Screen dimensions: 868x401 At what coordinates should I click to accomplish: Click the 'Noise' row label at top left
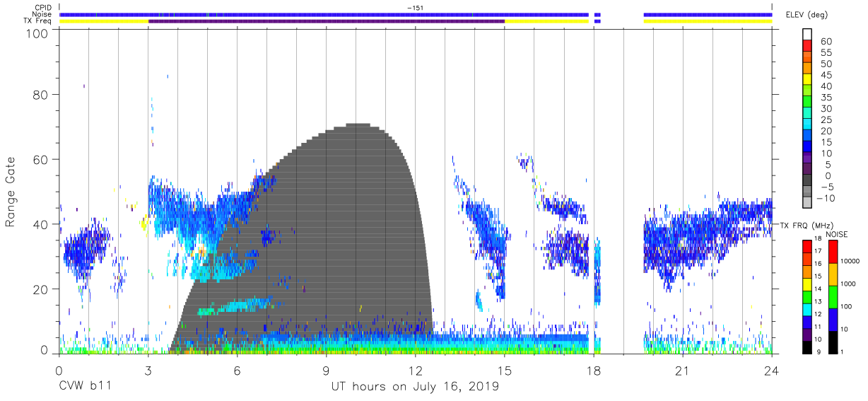pos(42,14)
